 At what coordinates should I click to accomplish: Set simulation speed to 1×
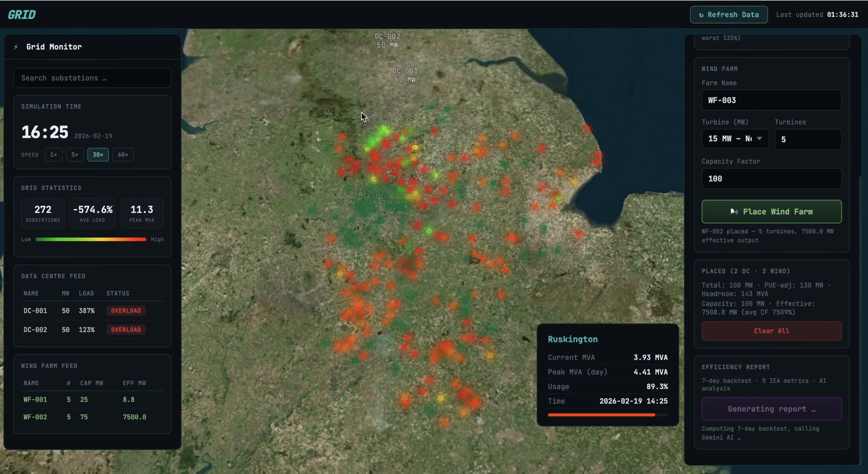pyautogui.click(x=53, y=155)
